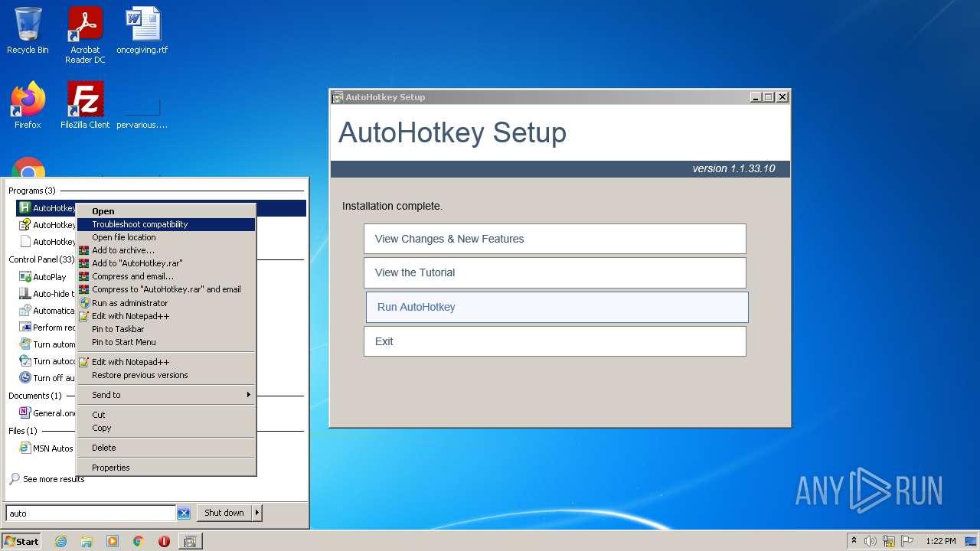This screenshot has width=980, height=551.
Task: Click in the 'auto' search field
Action: pyautogui.click(x=90, y=514)
